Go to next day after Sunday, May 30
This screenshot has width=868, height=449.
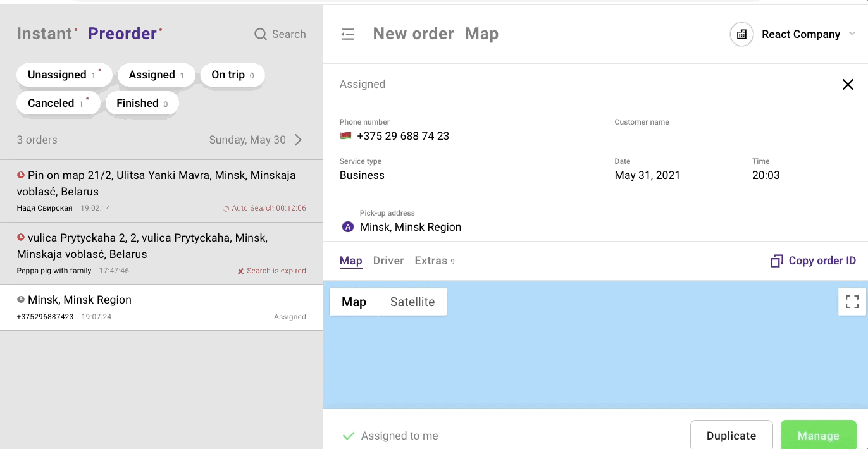[x=299, y=140]
